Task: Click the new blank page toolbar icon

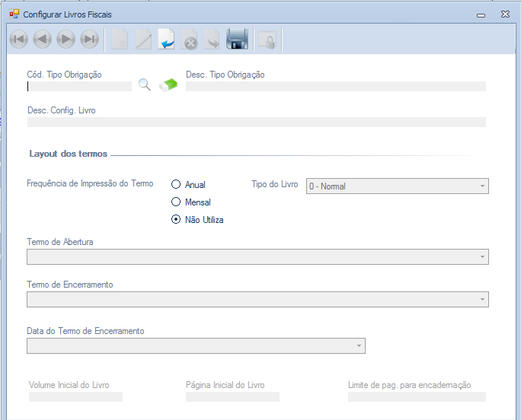Action: pos(120,40)
